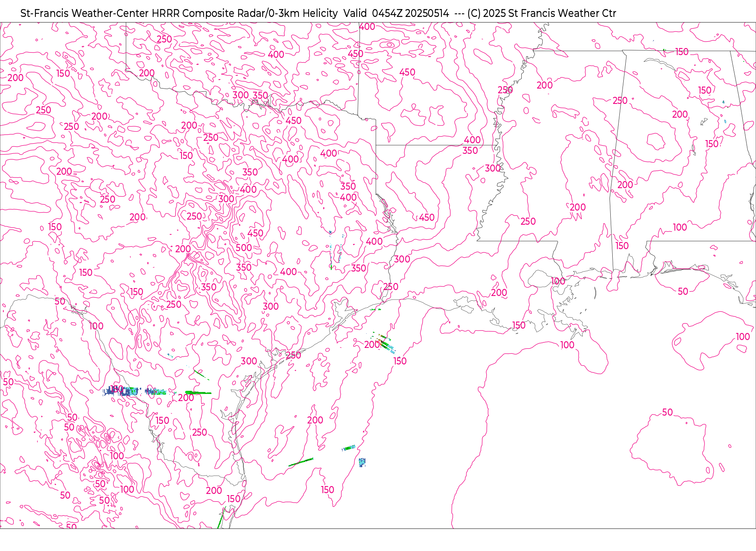The width and height of the screenshot is (756, 551).
Task: Click the "(C) 2025 St Francis Weather Ctr" copyright text
Action: [541, 13]
